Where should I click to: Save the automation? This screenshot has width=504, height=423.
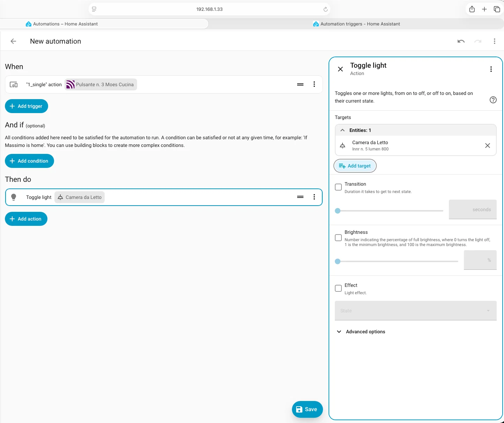[307, 409]
